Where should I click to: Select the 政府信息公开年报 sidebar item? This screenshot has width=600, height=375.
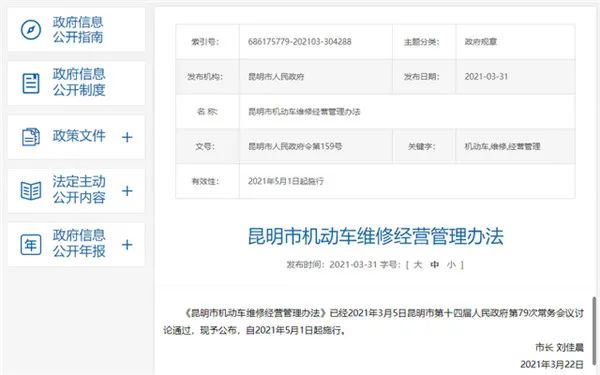(x=76, y=245)
